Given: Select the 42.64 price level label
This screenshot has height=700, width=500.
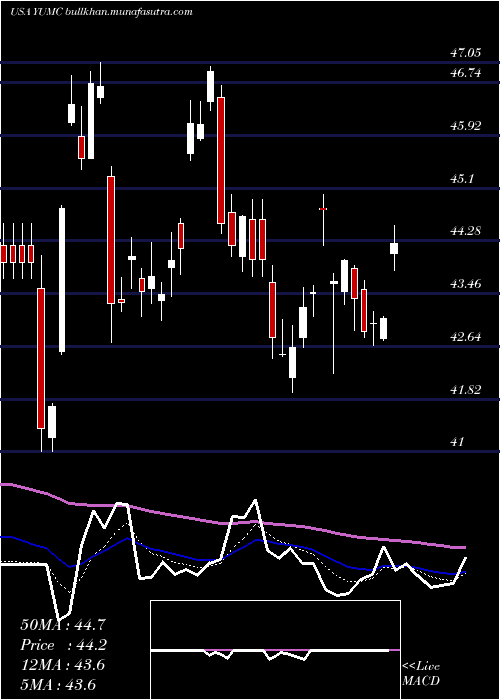Looking at the screenshot, I should coord(465,337).
